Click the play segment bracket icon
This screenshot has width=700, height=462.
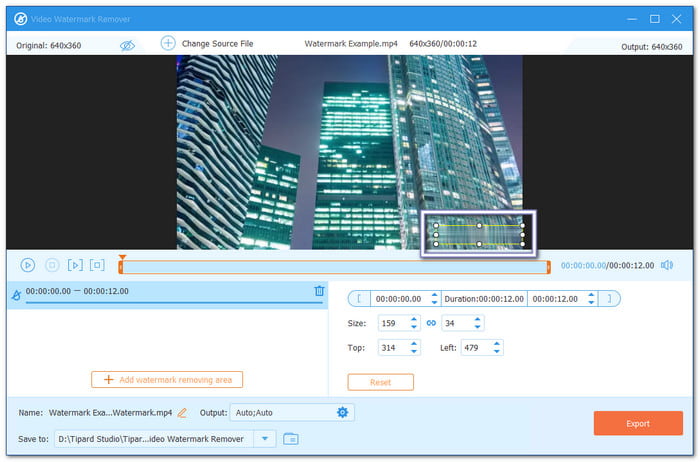pos(75,265)
